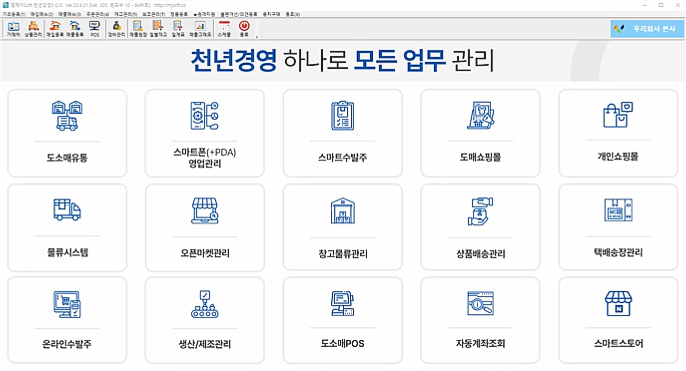Image resolution: width=686 pixels, height=371 pixels.
Task: Open the 원격지원 menu item
Action: tap(204, 14)
